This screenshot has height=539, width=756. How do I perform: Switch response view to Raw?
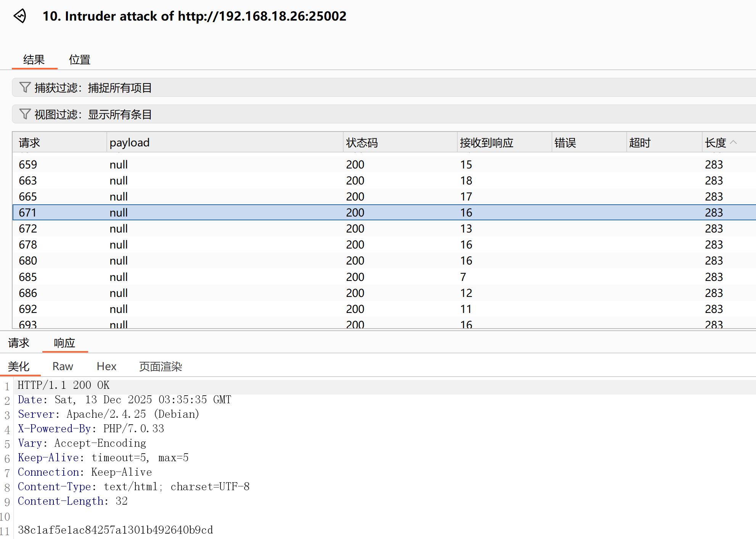[63, 366]
